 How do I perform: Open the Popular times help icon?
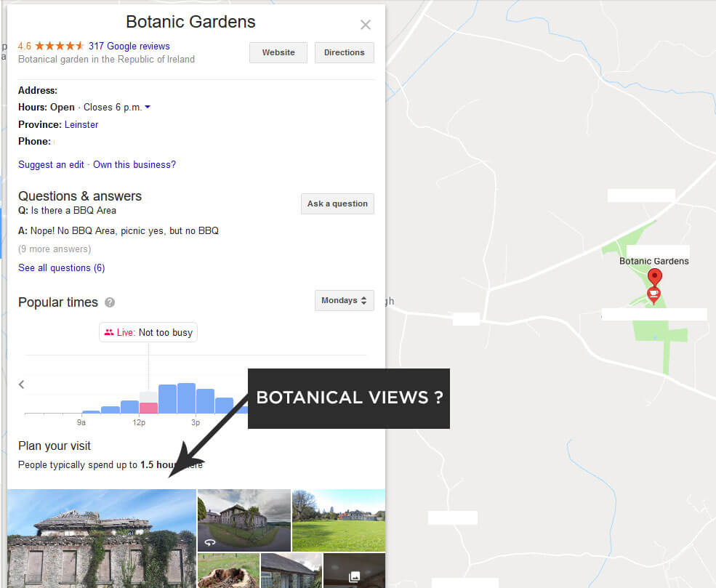tap(110, 302)
